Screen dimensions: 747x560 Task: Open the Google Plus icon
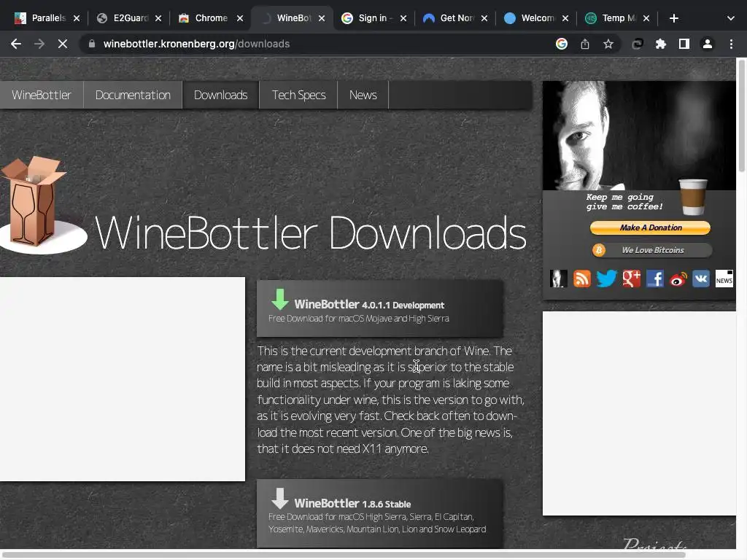point(632,279)
